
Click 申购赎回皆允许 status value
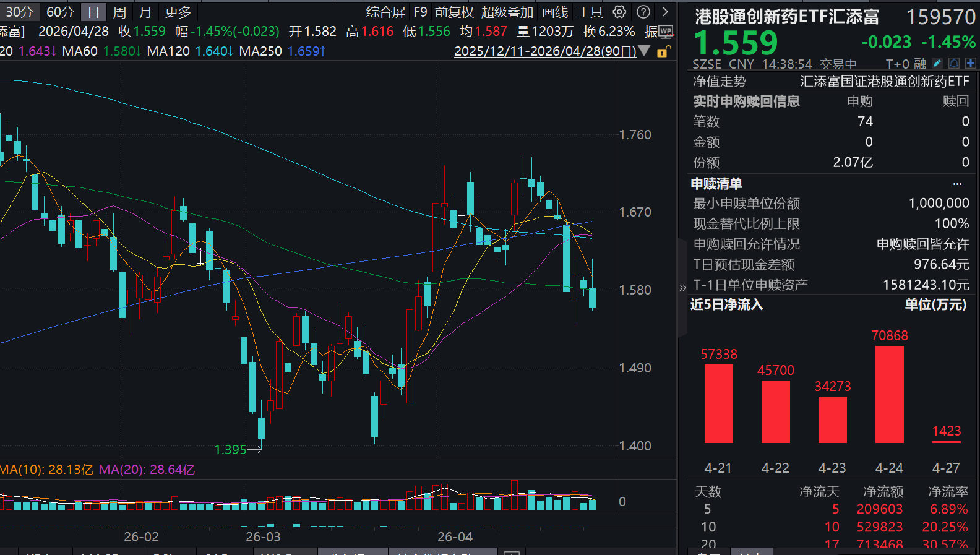click(923, 244)
